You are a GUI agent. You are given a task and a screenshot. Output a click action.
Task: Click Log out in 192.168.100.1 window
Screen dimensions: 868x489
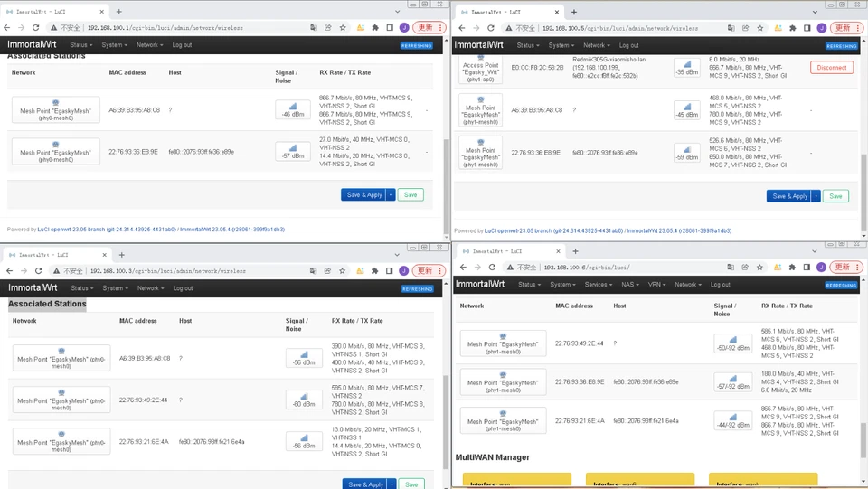click(182, 45)
